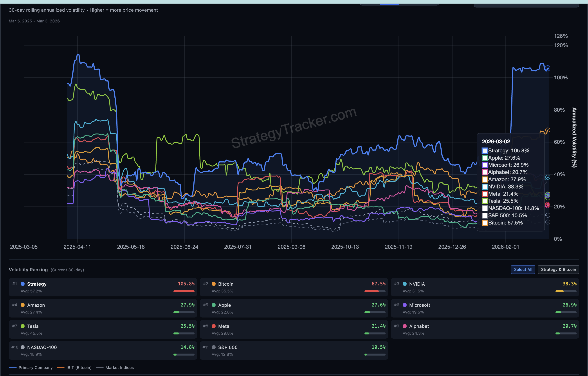The image size is (588, 376).
Task: Toggle the Amazon series card
Action: point(103,308)
